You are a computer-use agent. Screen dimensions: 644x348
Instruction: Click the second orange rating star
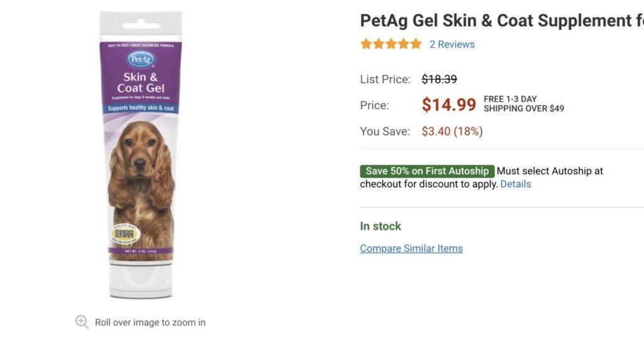coord(379,44)
